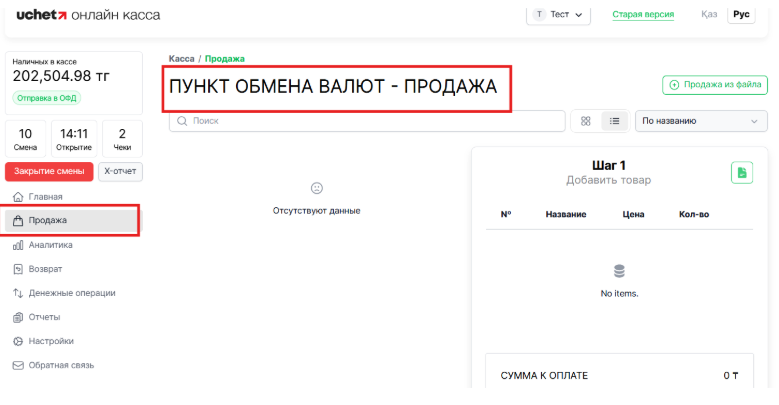Switch language to Қаз

tap(709, 14)
